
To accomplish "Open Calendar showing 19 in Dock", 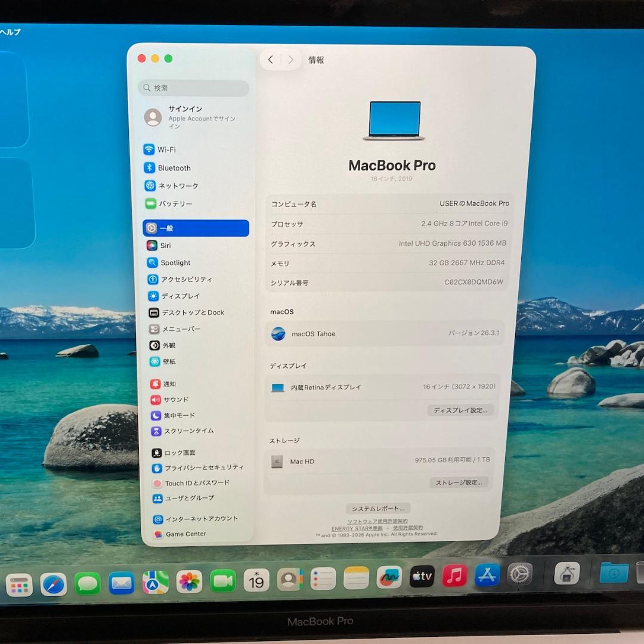I will [x=256, y=580].
